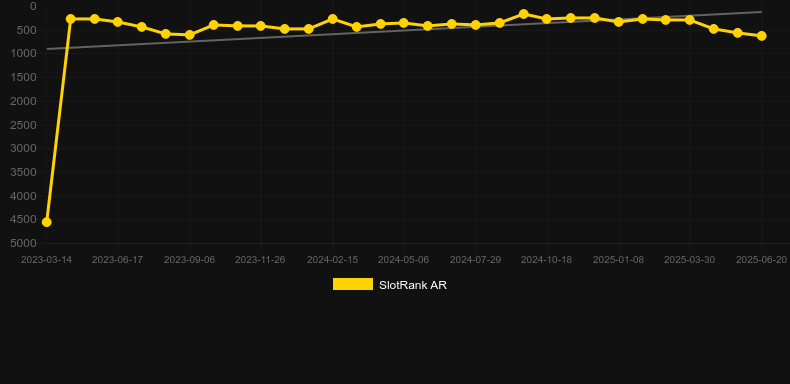The height and width of the screenshot is (384, 790).
Task: Toggle the SlotRank AR legend entry
Action: (389, 285)
